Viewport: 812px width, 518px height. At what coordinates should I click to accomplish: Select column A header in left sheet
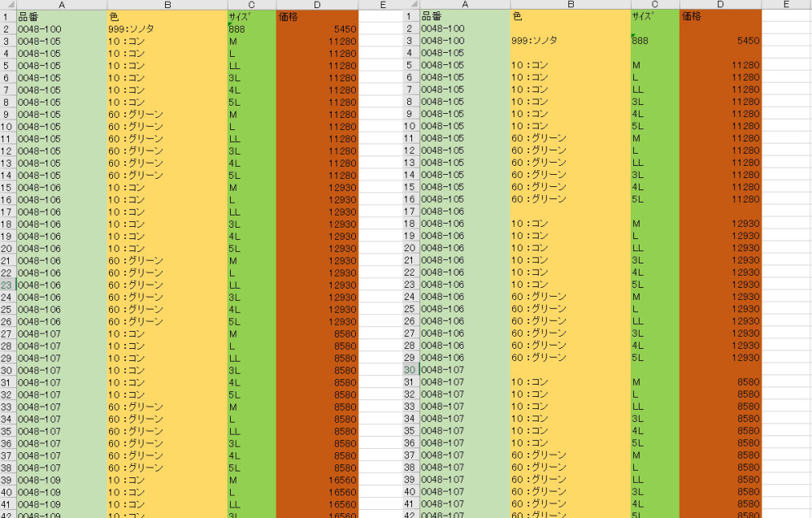click(62, 5)
